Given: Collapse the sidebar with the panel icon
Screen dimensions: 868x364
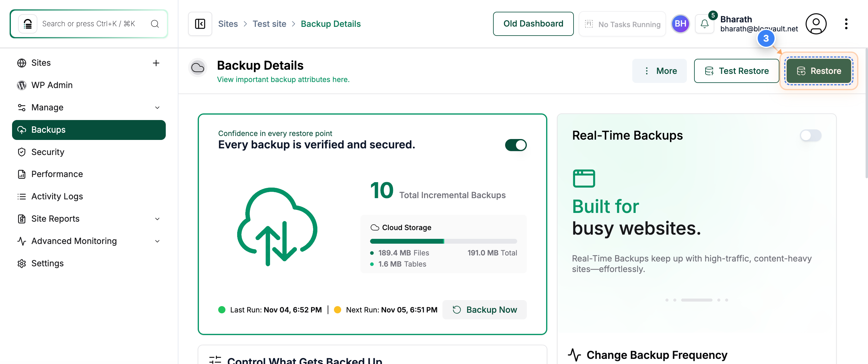Looking at the screenshot, I should pyautogui.click(x=200, y=24).
